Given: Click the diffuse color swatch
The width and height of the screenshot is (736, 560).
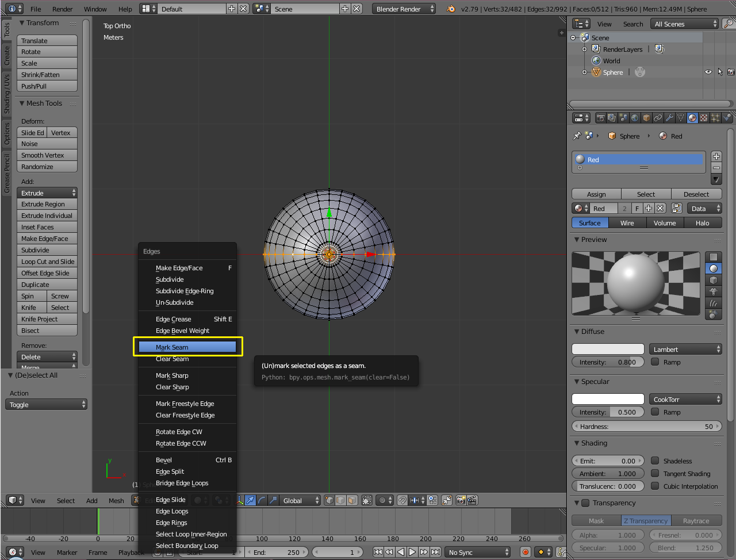Looking at the screenshot, I should [608, 350].
